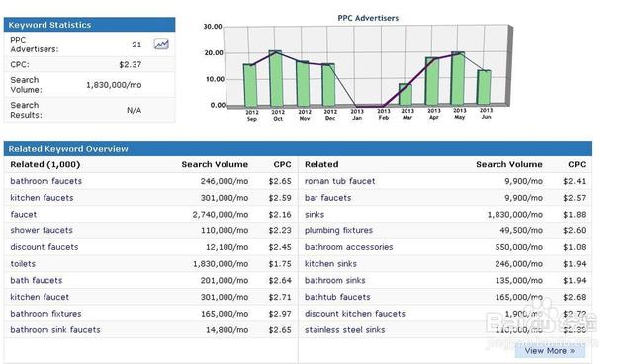633x364 pixels.
Task: Click the 246,000/mo volume for bathroom faucets
Action: pyautogui.click(x=225, y=181)
